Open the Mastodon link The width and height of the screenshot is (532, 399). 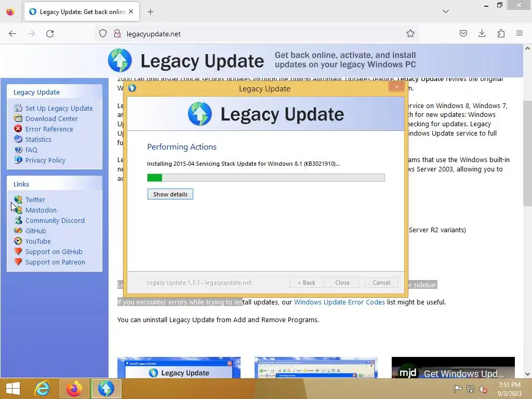pos(41,210)
